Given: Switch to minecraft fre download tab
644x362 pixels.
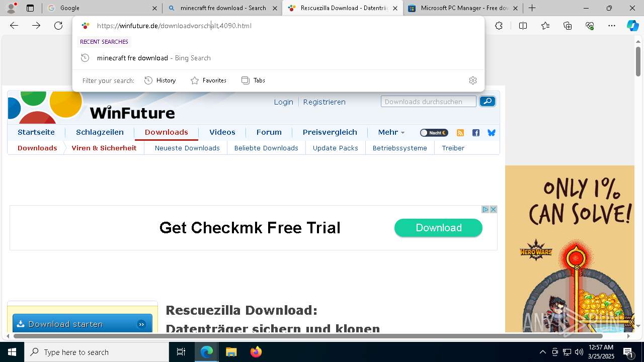Looking at the screenshot, I should [x=223, y=8].
